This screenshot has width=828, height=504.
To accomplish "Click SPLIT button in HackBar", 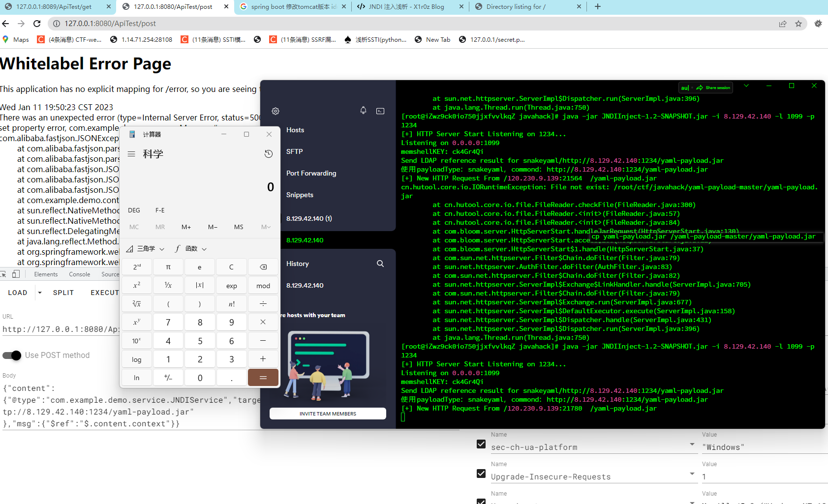I will coord(63,293).
